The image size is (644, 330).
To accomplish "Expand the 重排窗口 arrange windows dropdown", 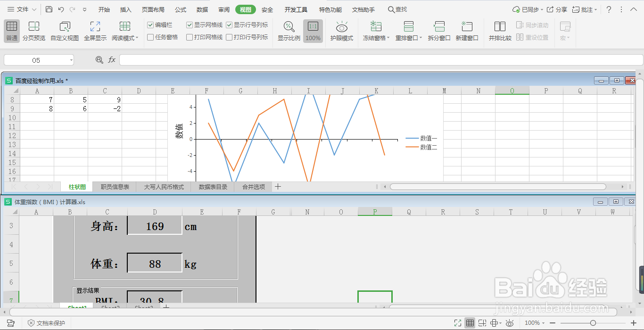I will (421, 38).
